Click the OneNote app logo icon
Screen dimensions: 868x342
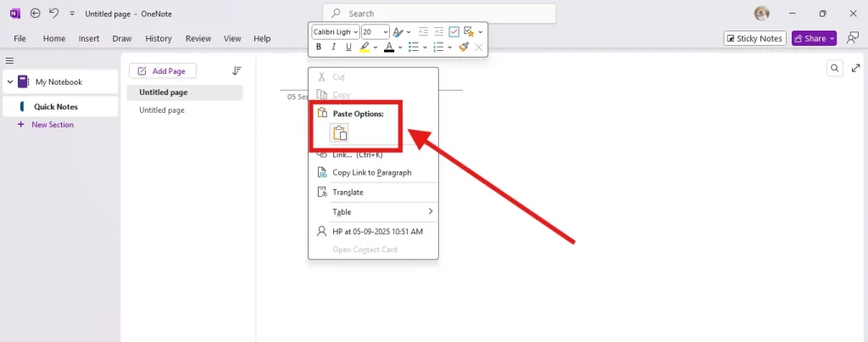click(15, 14)
